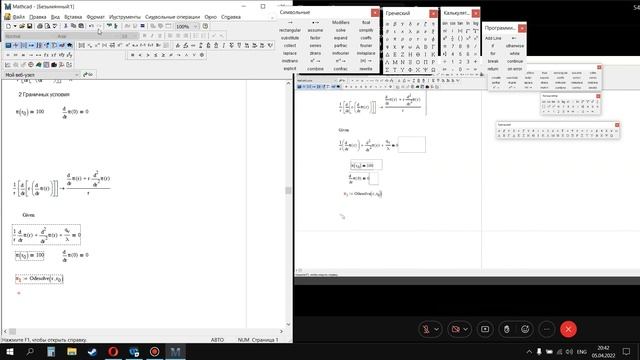Close the Программирование palette
This screenshot has height=360, width=640.
pos(522,28)
